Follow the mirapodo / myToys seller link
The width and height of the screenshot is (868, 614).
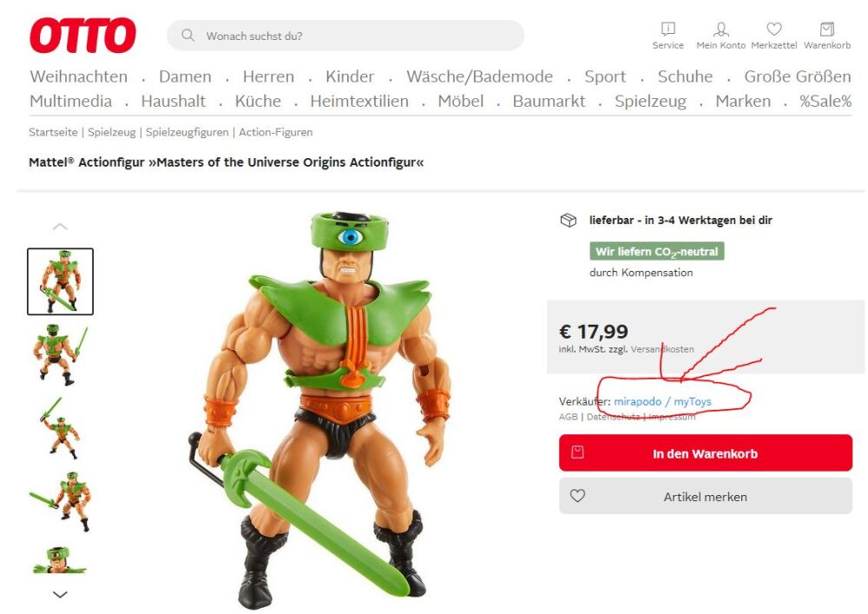tap(662, 401)
